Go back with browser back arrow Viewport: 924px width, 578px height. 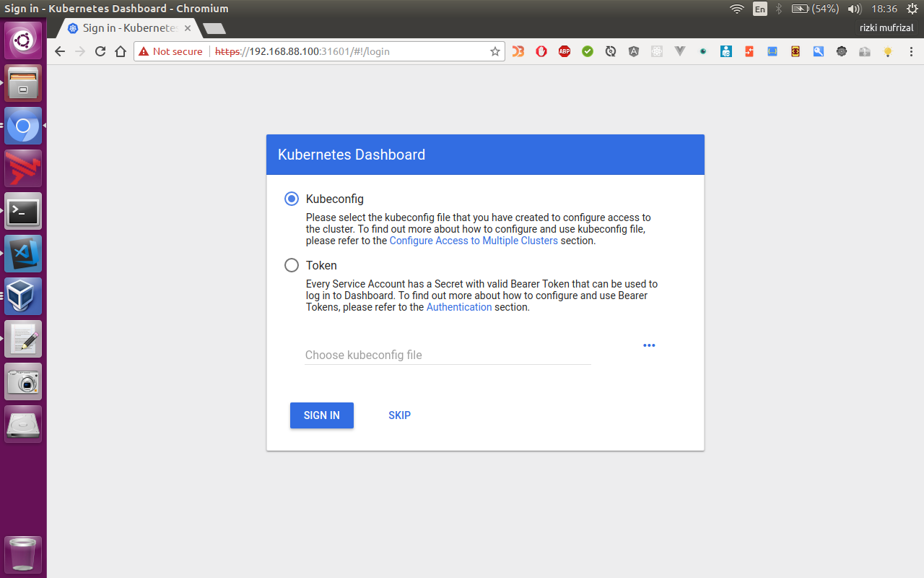[x=60, y=51]
